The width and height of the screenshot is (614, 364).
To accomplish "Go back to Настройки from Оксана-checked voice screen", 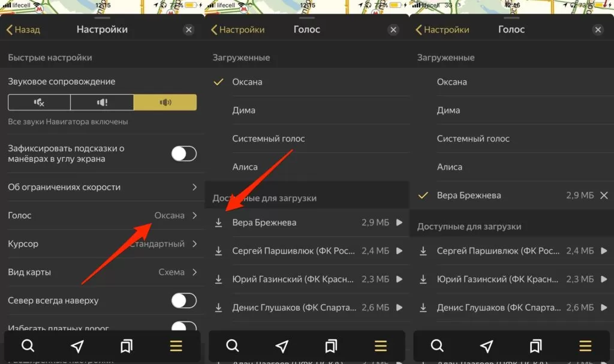I will pos(237,29).
